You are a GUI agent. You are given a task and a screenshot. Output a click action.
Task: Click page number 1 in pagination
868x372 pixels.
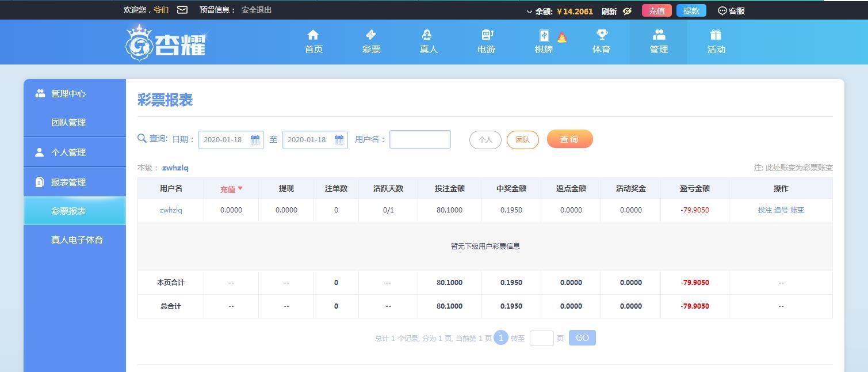[500, 338]
